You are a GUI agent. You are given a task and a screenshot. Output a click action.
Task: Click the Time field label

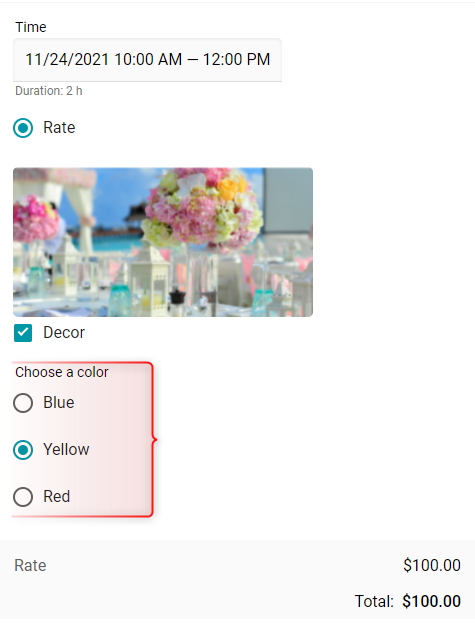tap(31, 27)
